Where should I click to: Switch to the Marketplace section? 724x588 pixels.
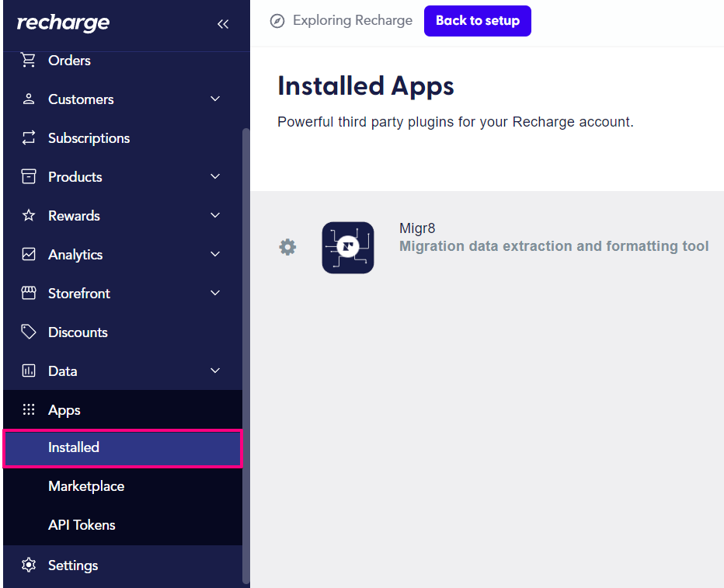(86, 485)
